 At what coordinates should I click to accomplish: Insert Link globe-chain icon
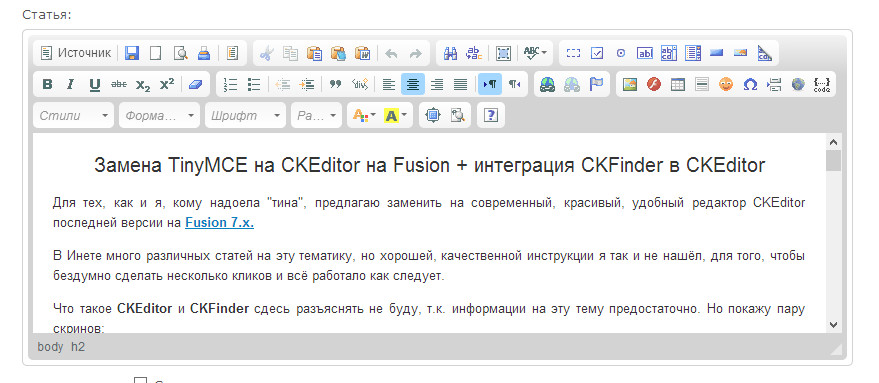(x=547, y=84)
